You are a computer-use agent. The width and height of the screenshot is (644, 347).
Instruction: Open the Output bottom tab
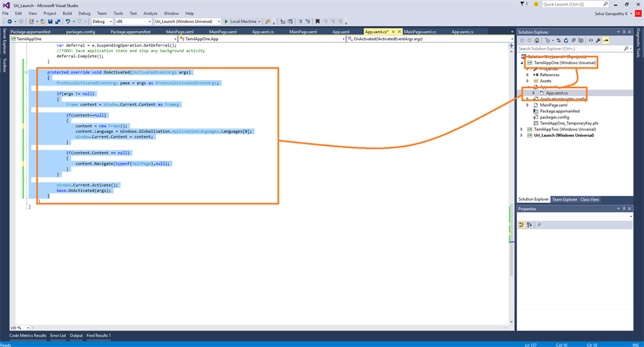[x=76, y=336]
